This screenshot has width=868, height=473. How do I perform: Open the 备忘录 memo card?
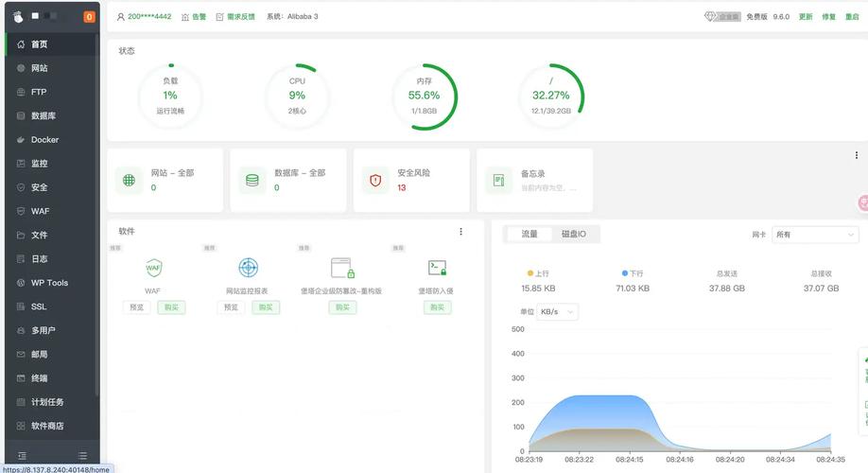[535, 180]
